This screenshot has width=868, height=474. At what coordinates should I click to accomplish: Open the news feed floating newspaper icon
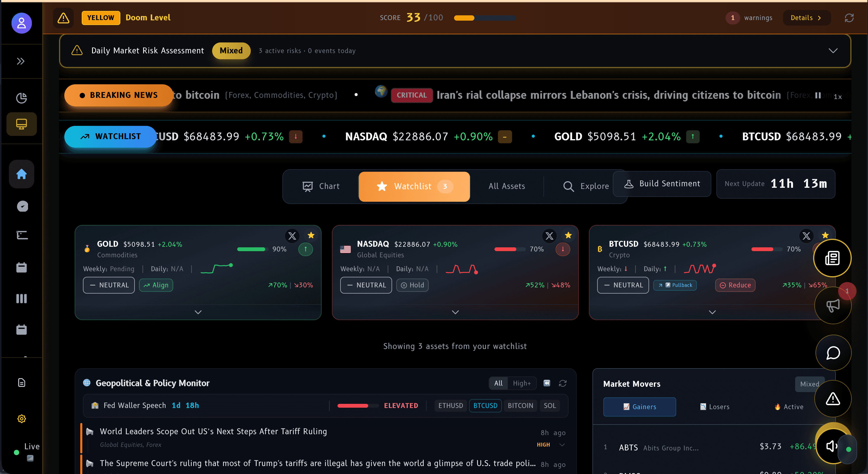(832, 258)
